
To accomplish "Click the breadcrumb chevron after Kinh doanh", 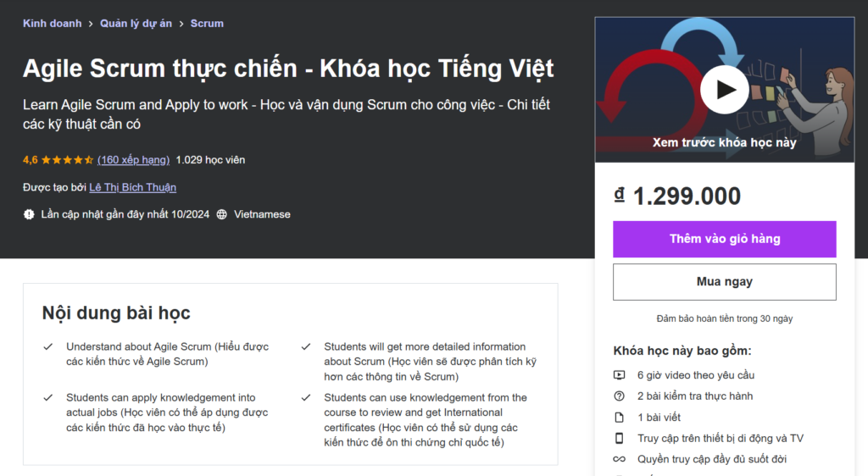I will point(91,24).
